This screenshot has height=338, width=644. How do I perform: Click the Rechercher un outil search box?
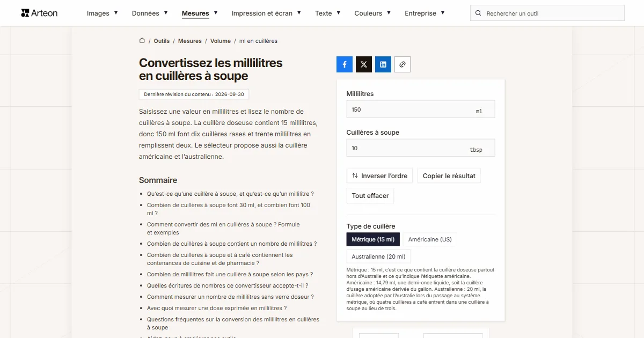click(547, 13)
